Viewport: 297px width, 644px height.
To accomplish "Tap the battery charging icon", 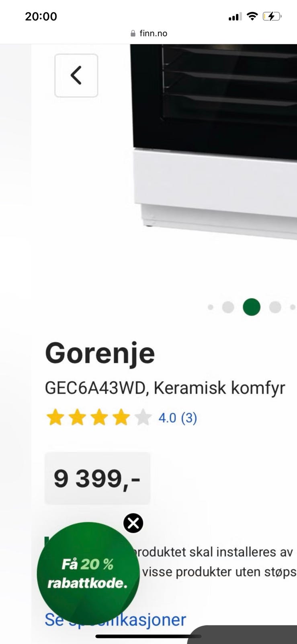I will [x=272, y=17].
